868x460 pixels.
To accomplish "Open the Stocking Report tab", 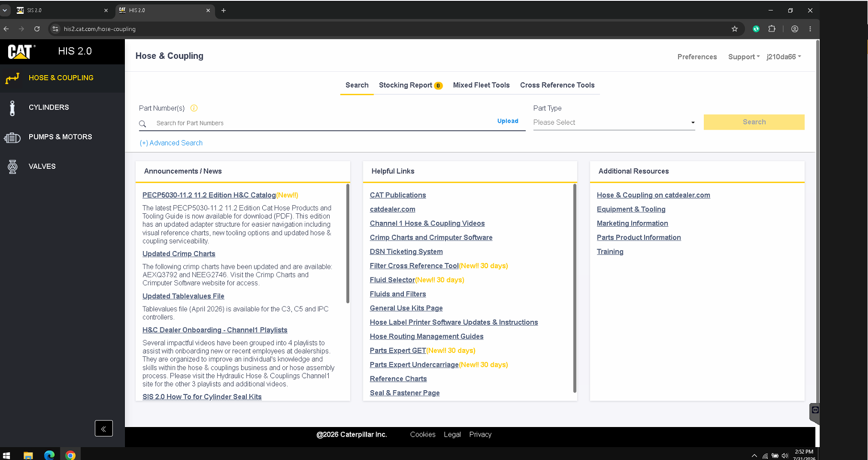I will (x=411, y=85).
